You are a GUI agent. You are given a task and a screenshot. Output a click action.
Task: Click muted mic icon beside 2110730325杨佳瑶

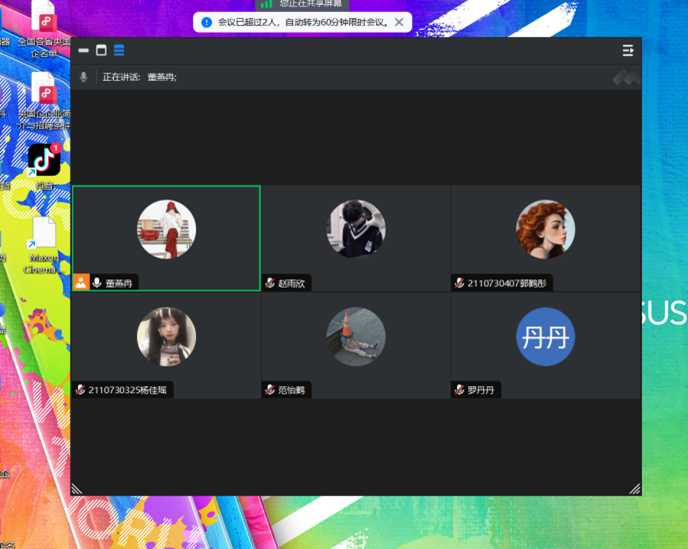coord(80,390)
